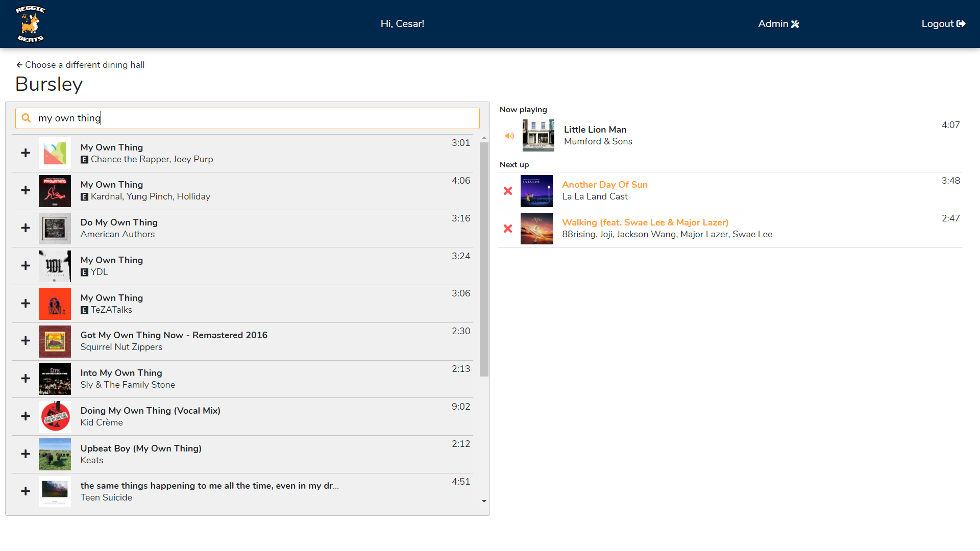This screenshot has width=980, height=551.
Task: Add YDL's My Own Thing to queue
Action: pos(26,266)
